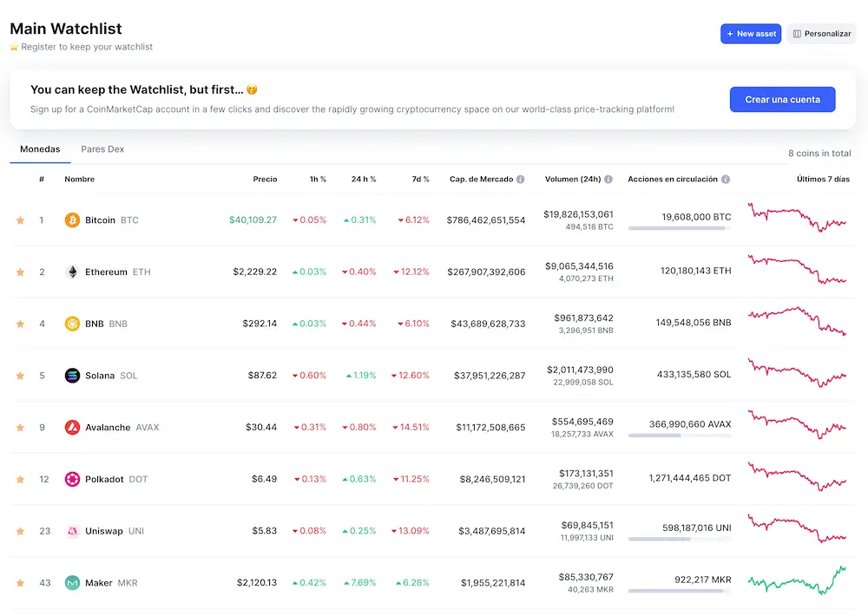Toggle the watchlist star for Bitcoin
Image resolution: width=868 pixels, height=616 pixels.
click(20, 220)
